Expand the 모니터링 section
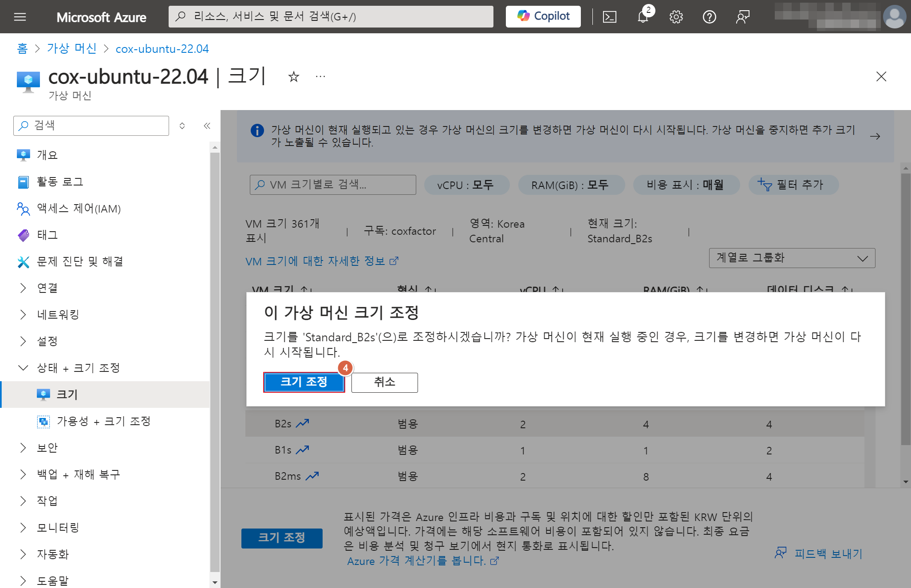The image size is (911, 588). 58,528
